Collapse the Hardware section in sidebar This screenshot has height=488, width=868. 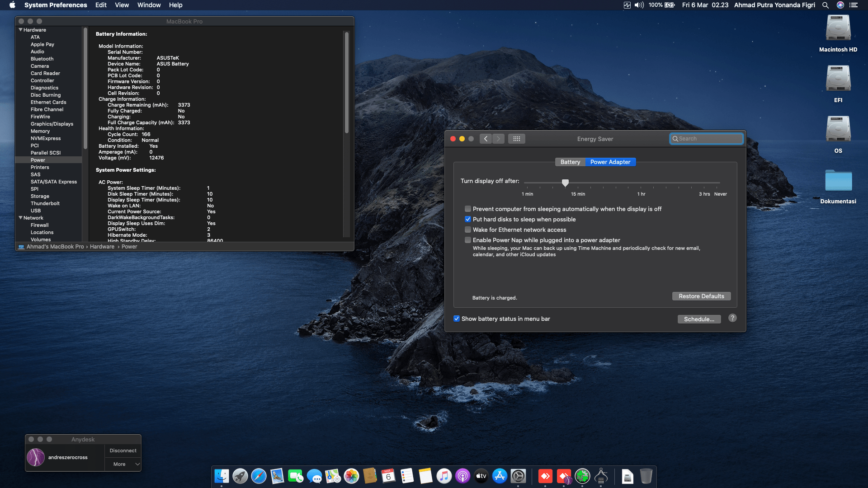(20, 30)
